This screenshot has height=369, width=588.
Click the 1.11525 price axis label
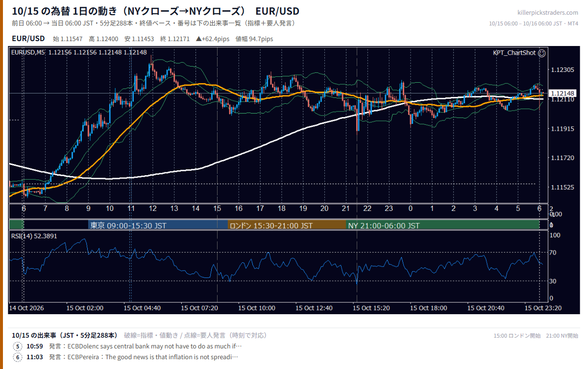pos(562,187)
